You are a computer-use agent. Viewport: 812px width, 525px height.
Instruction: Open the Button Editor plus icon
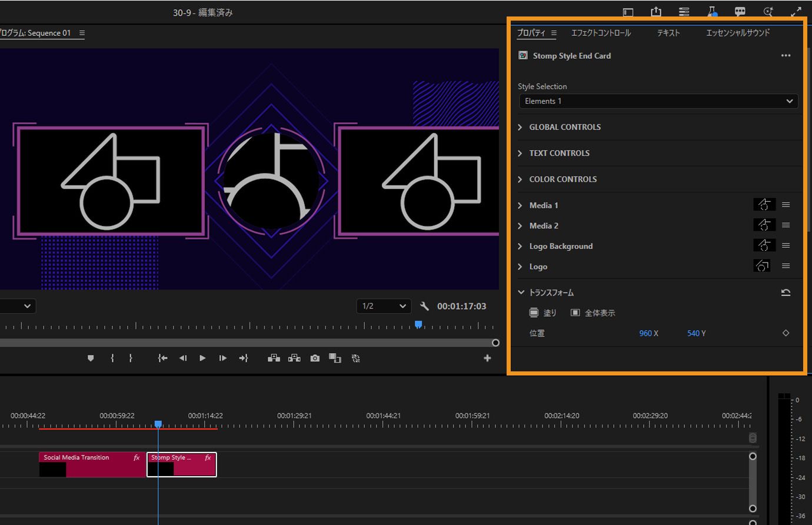(x=487, y=358)
